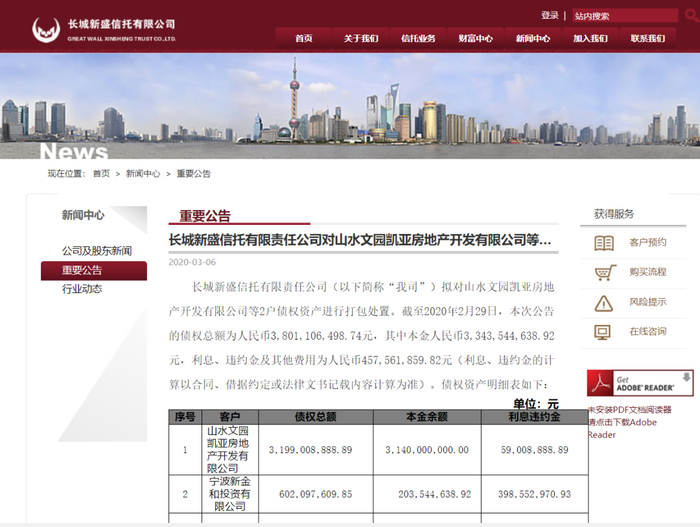Open the 风险提示 service link

648,302
